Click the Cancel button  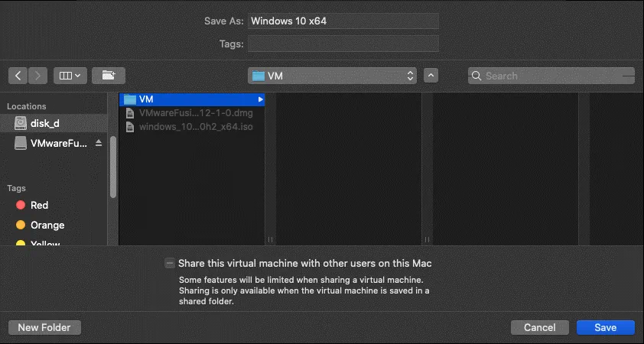point(539,327)
